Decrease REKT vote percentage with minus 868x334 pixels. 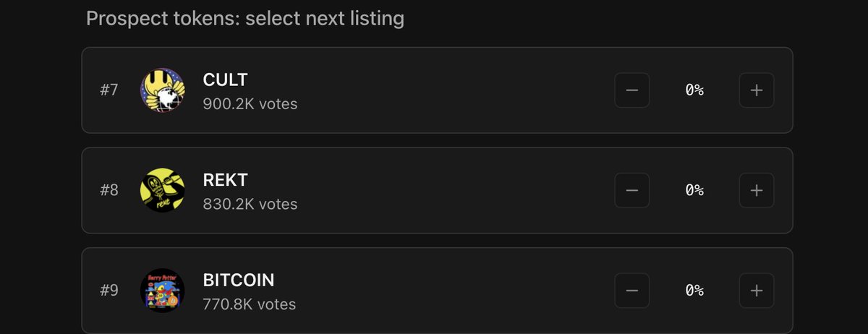(632, 190)
